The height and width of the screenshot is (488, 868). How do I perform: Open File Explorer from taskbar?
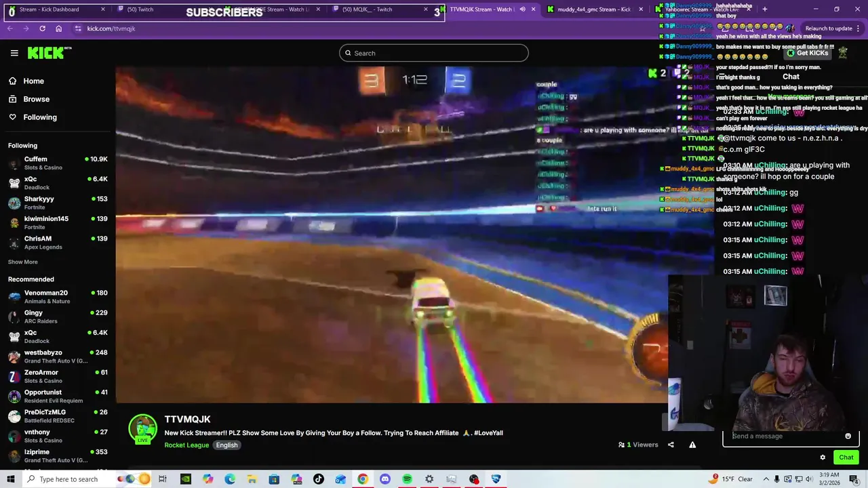click(252, 479)
